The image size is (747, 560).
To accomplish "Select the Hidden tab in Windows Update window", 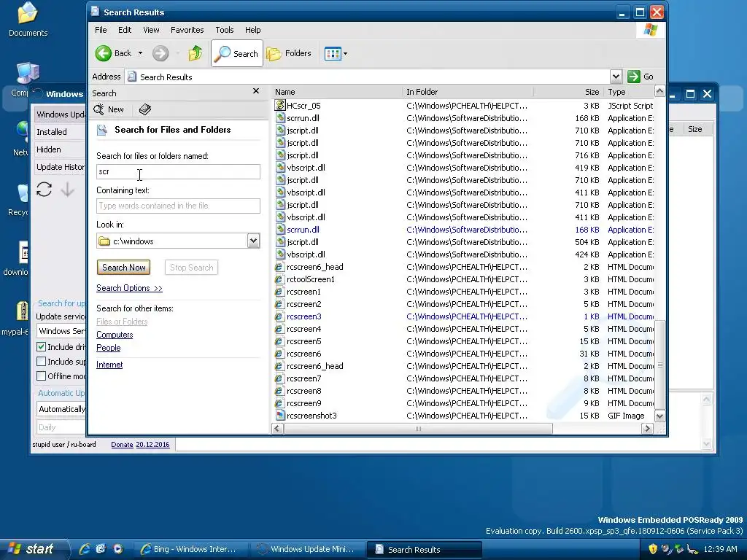I will click(59, 149).
